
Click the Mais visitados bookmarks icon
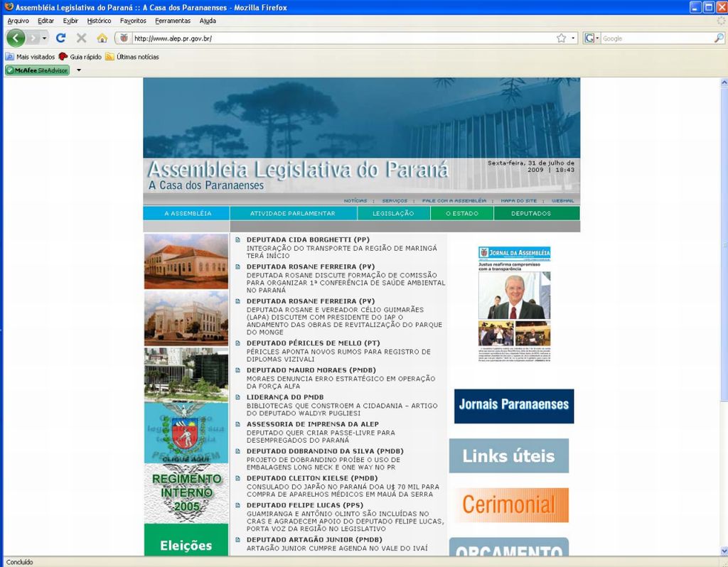coord(9,55)
